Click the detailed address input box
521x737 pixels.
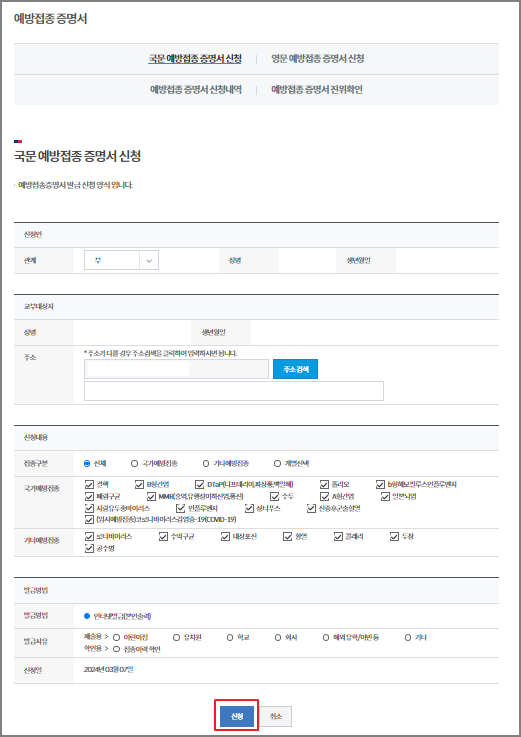point(234,391)
